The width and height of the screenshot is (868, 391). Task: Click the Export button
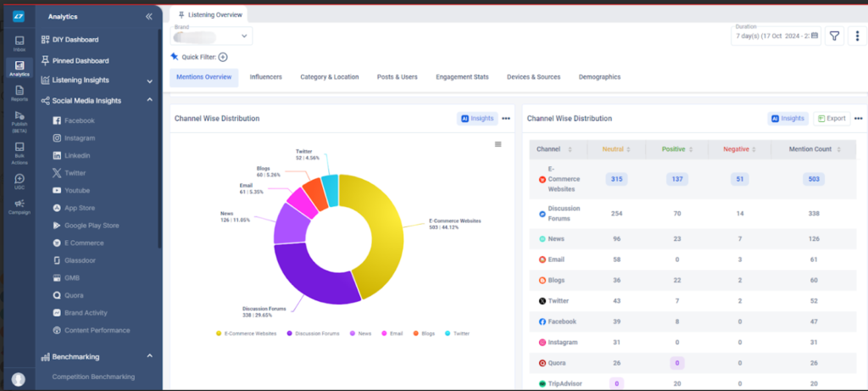coord(832,119)
